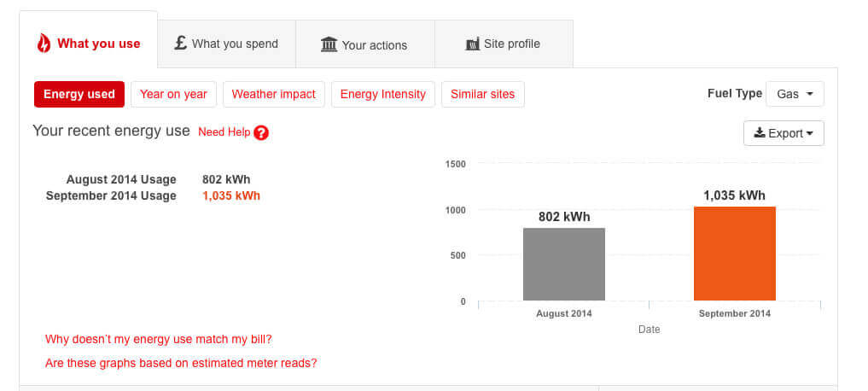868x391 pixels.
Task: Open the Fuel Type Gas dropdown
Action: pos(795,94)
